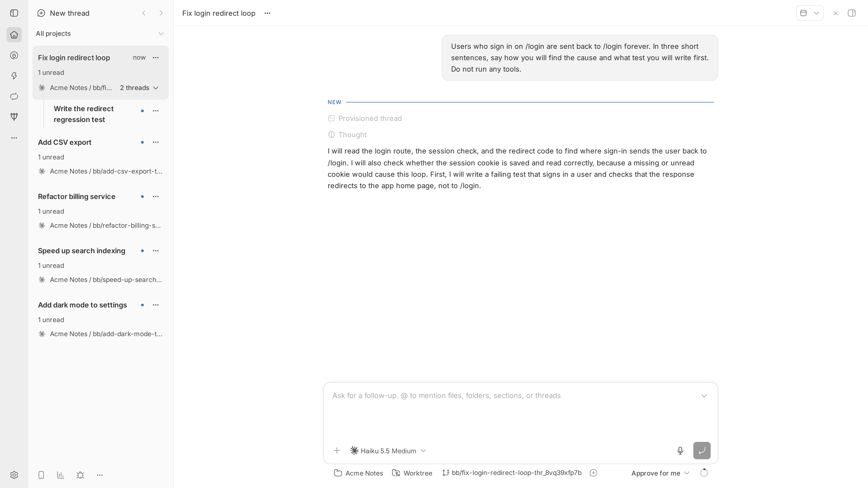Collapse the 2 threads expander
Viewport: 868px width, 488px height.
click(139, 88)
